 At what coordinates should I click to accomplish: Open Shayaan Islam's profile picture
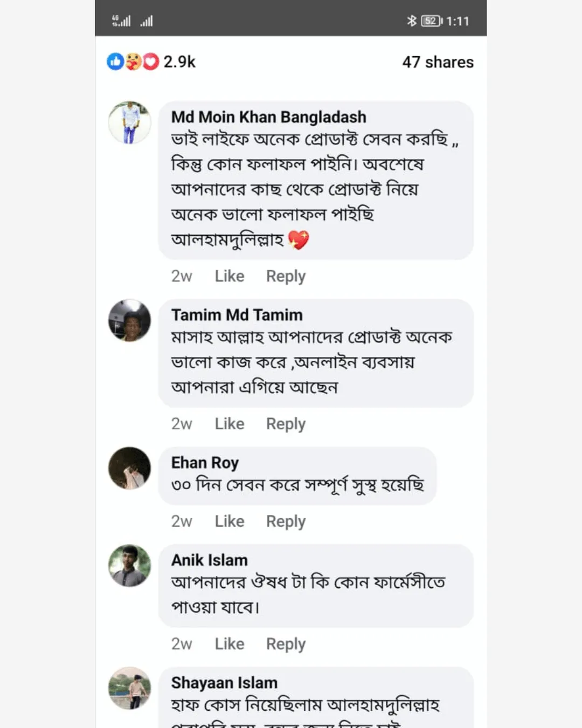[130, 688]
